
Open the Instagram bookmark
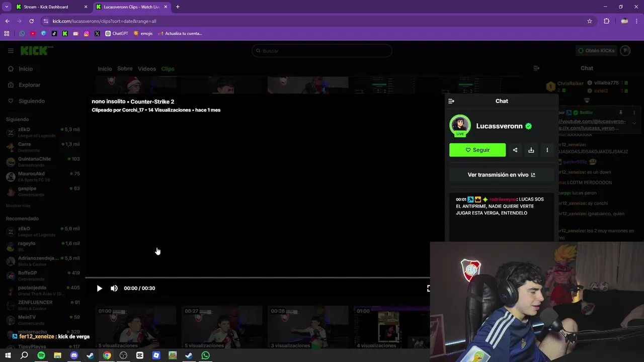87,34
